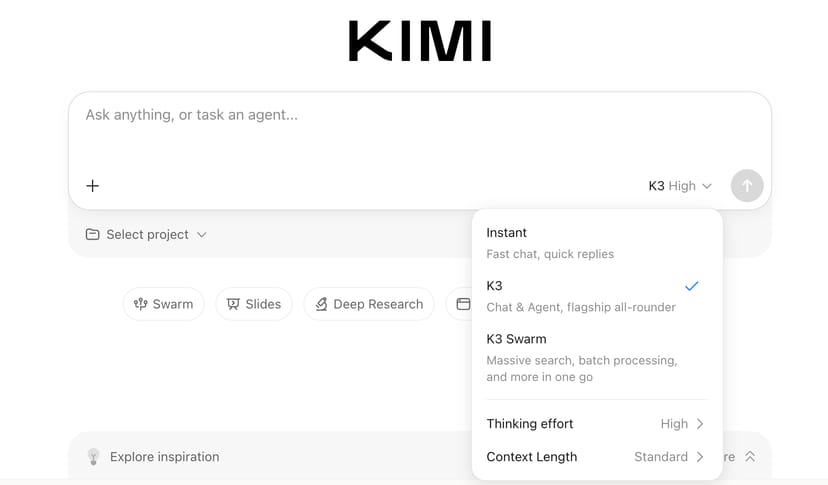Click the partially hidden window-icon chip
Screen dimensions: 828x485
click(x=459, y=304)
